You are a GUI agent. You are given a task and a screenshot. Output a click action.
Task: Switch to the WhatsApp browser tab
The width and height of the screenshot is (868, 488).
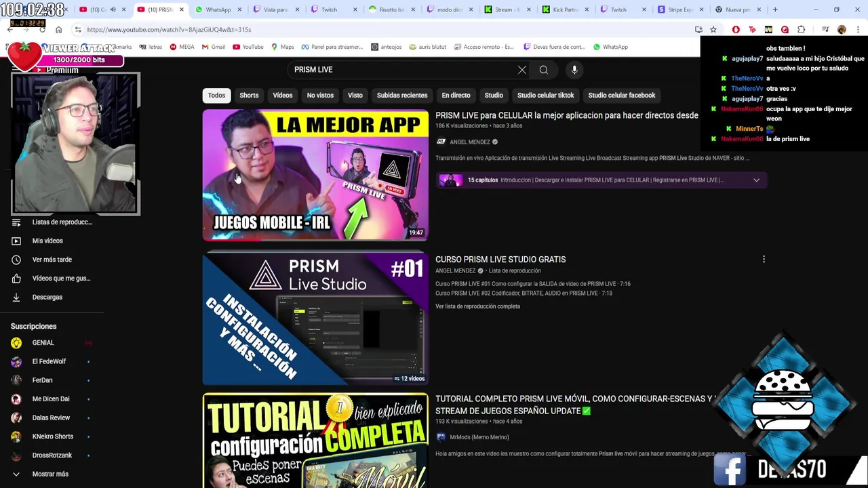216,9
